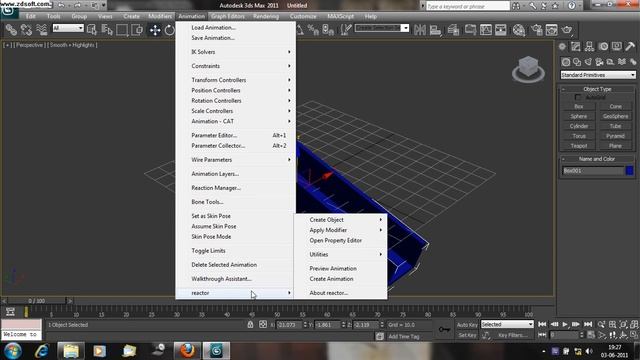Image resolution: width=640 pixels, height=360 pixels.
Task: Open the Standard Primitives dropdown
Action: point(598,75)
